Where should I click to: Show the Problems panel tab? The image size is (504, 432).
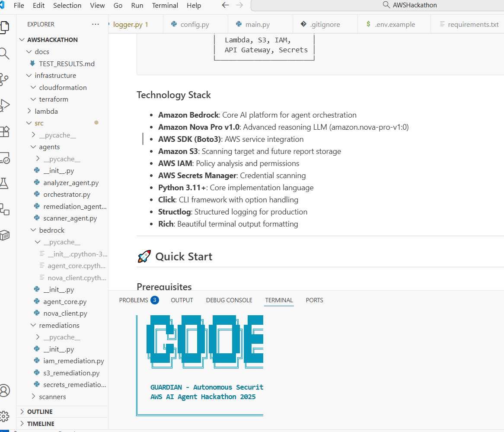pyautogui.click(x=139, y=300)
